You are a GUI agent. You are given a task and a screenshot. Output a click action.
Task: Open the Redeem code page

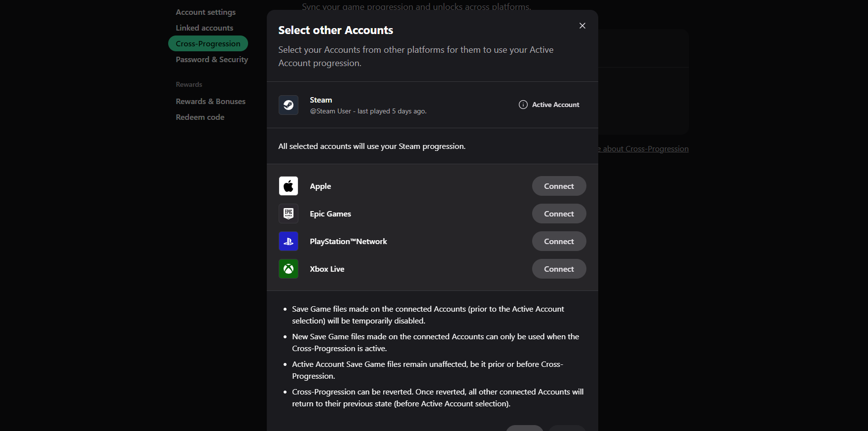[200, 117]
